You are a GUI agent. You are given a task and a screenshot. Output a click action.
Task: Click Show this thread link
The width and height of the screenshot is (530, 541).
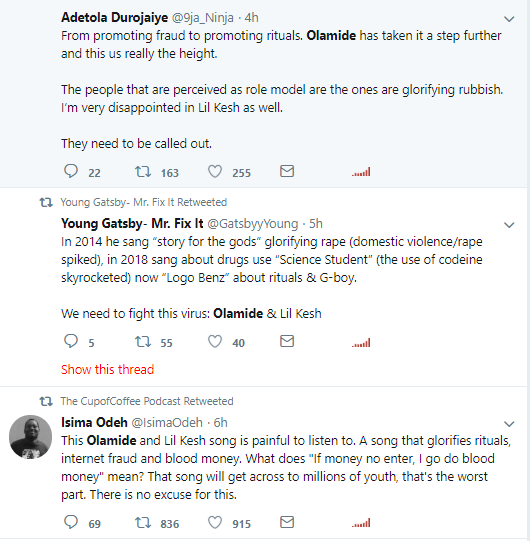pos(107,370)
